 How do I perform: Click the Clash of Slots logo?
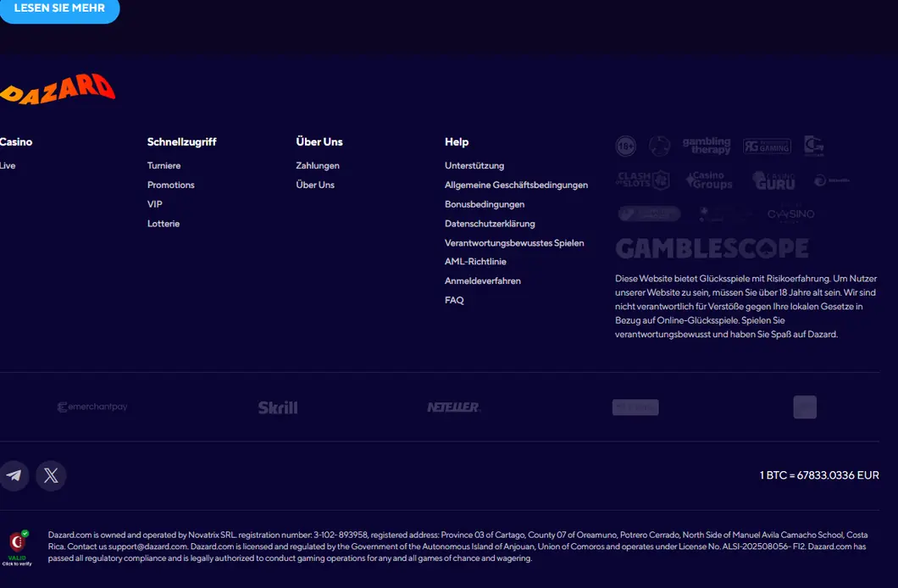(x=642, y=180)
